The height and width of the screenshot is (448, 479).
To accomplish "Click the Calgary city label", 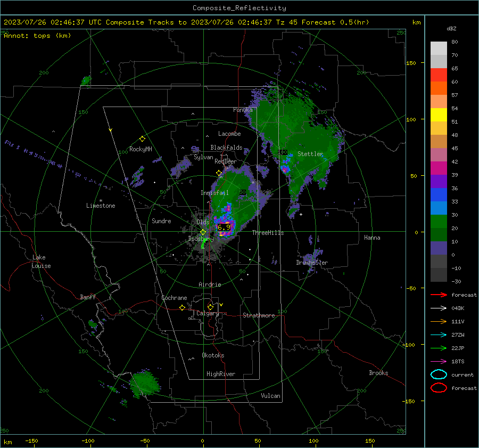I will coord(208,313).
